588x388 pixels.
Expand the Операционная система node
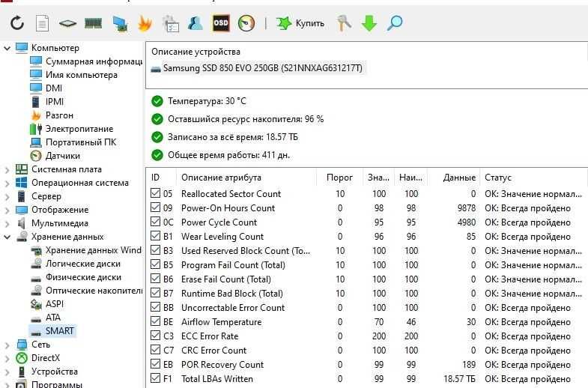point(7,183)
